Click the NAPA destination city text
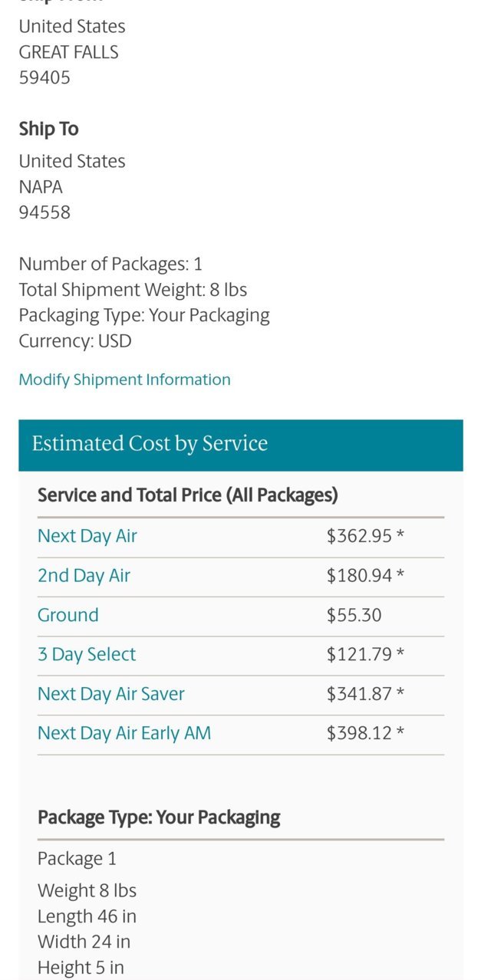This screenshot has width=481, height=980. 41,187
